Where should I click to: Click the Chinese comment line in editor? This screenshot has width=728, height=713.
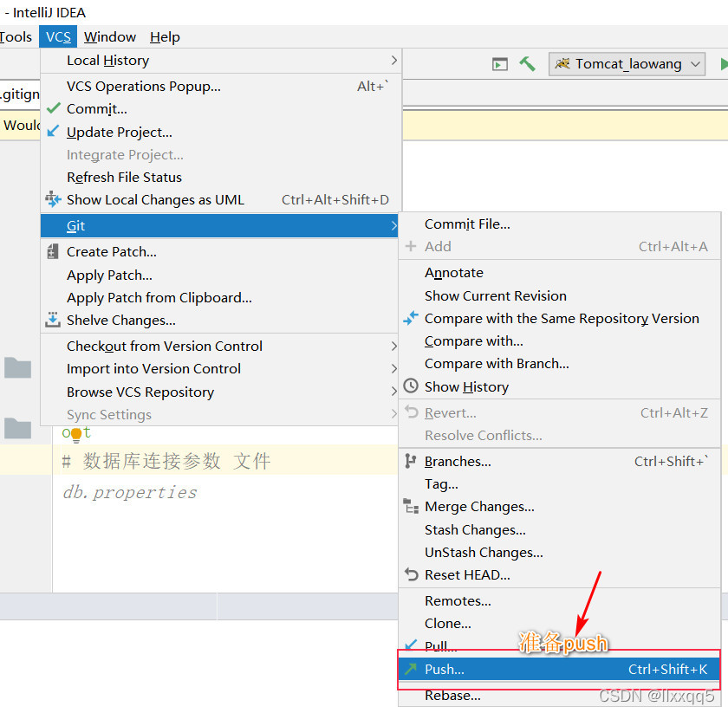[166, 461]
